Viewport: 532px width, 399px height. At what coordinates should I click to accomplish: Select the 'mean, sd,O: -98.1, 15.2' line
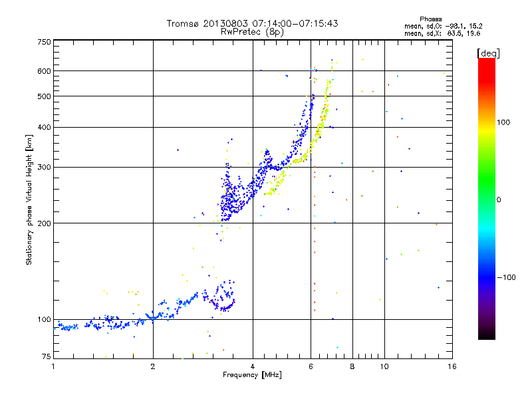pyautogui.click(x=443, y=26)
